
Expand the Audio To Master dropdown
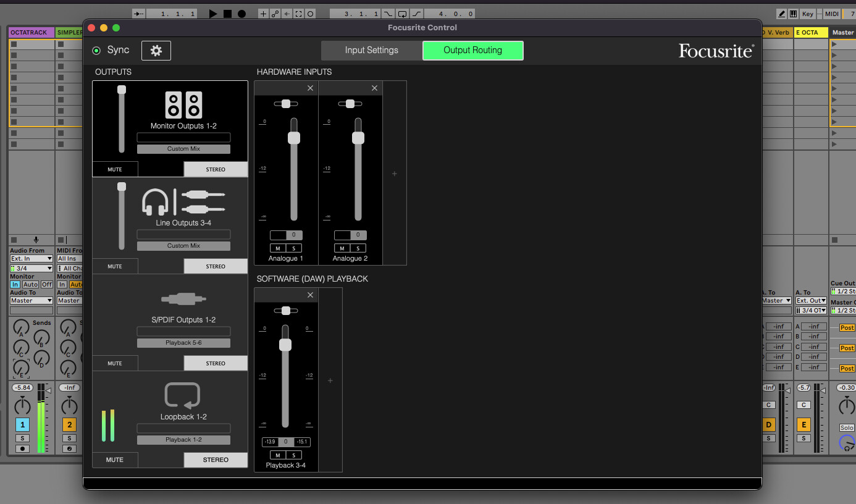pyautogui.click(x=31, y=301)
